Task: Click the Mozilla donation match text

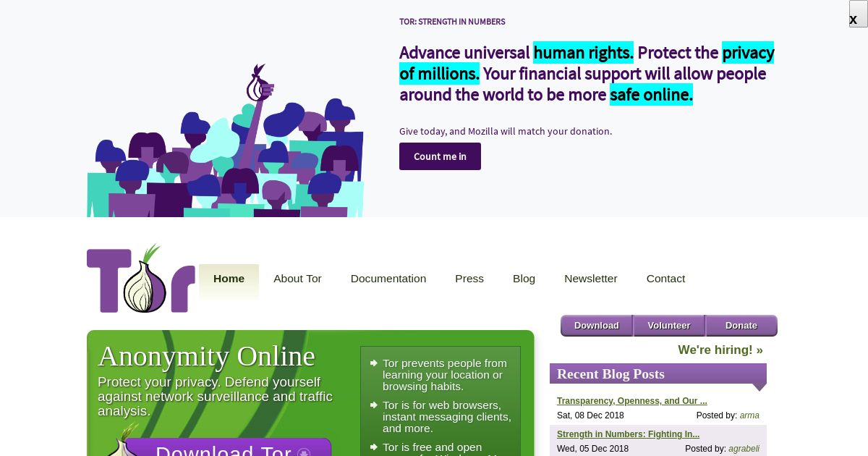Action: 506,131
